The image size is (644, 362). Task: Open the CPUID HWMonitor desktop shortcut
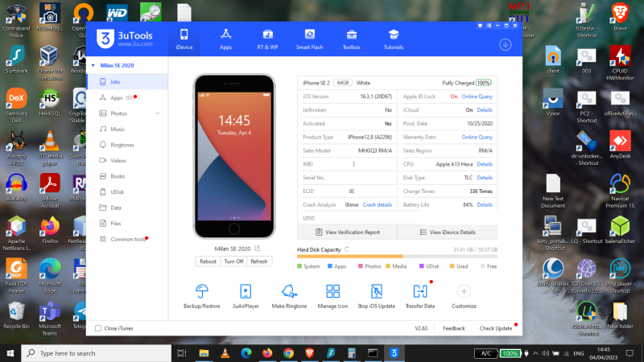(620, 63)
